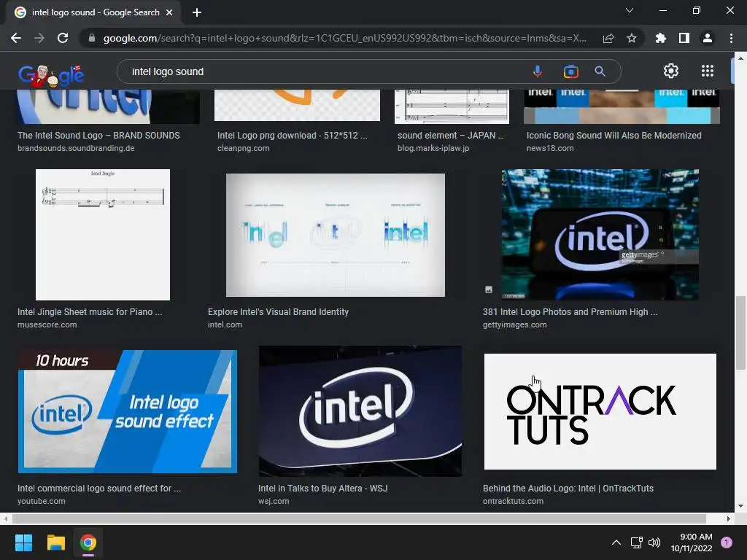Open 381 Intel Logo Photos and Premium link
Viewport: 747px width, 560px height.
[570, 312]
